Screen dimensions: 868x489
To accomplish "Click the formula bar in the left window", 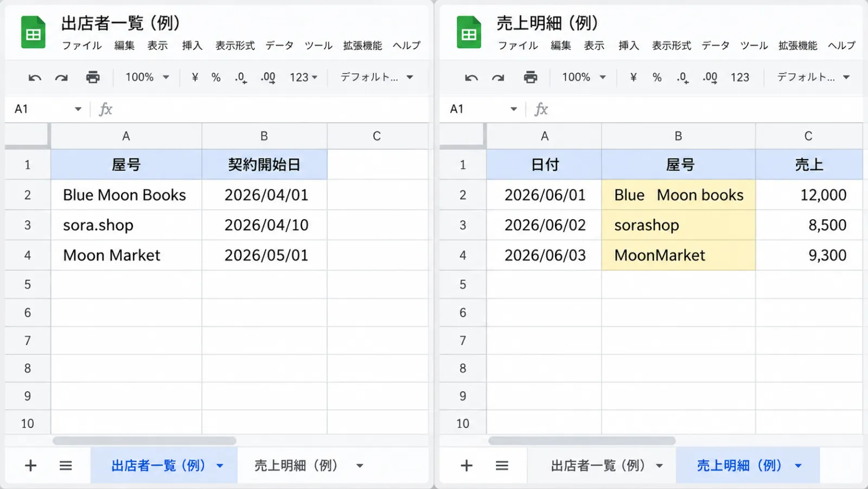I will click(x=271, y=109).
